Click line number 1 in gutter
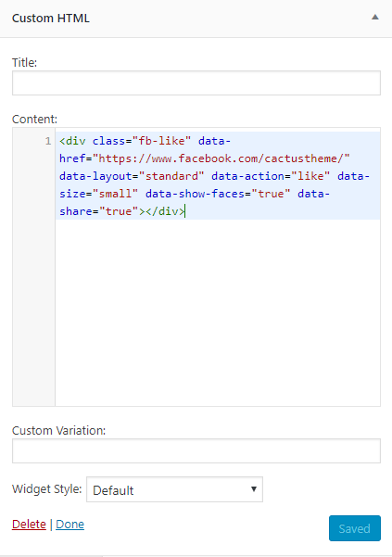Screen dimensions: 392x557 point(48,141)
